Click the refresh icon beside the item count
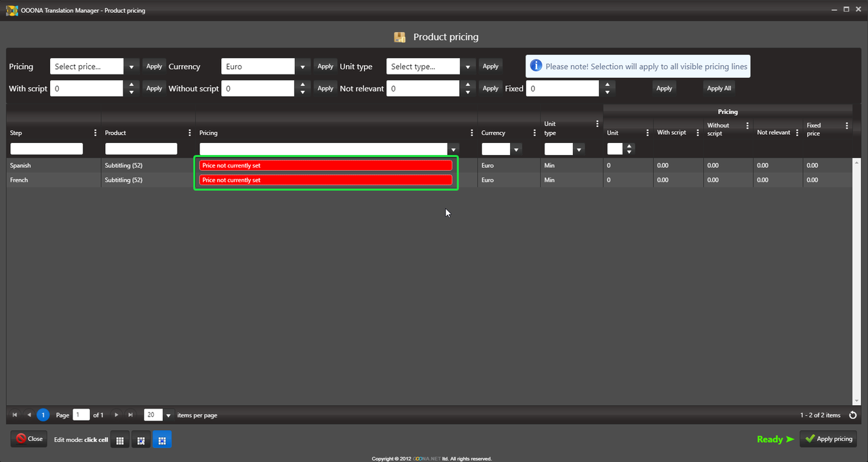 coord(853,415)
